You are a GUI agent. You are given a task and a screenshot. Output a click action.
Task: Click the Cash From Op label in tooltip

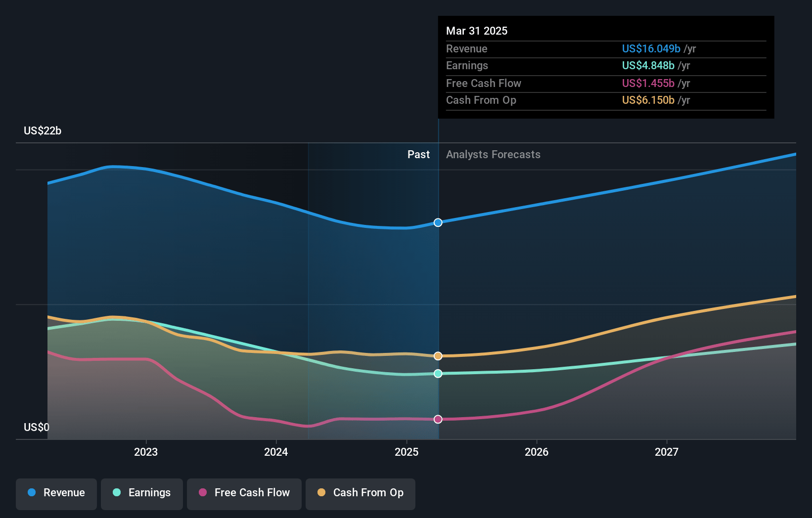pos(481,100)
